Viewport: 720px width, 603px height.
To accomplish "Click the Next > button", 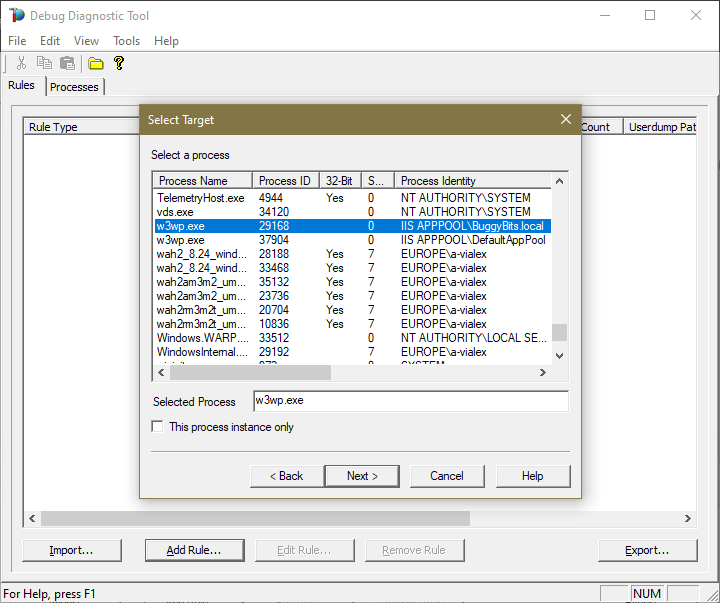I will tap(362, 476).
